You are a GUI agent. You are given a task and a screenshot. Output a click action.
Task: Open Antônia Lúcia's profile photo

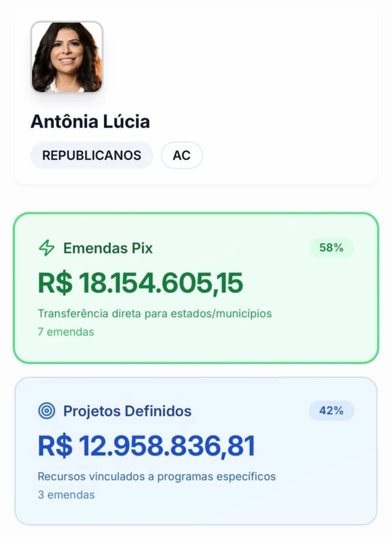pyautogui.click(x=67, y=57)
